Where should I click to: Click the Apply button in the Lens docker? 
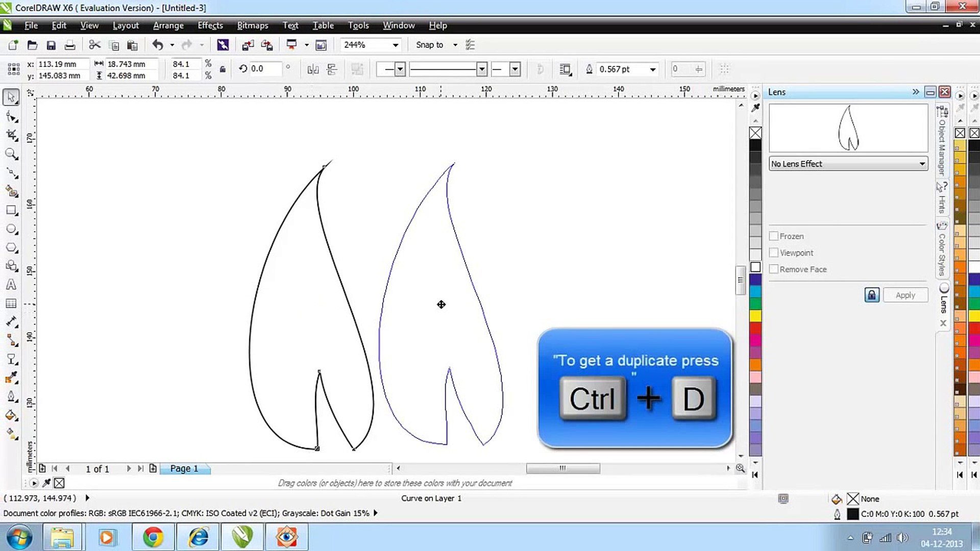pyautogui.click(x=905, y=295)
